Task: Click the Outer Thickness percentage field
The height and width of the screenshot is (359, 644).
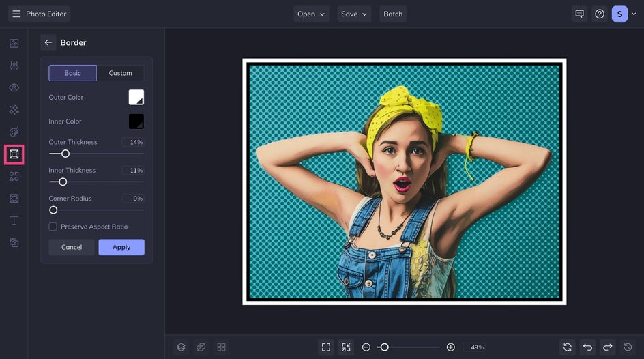Action: [133, 142]
